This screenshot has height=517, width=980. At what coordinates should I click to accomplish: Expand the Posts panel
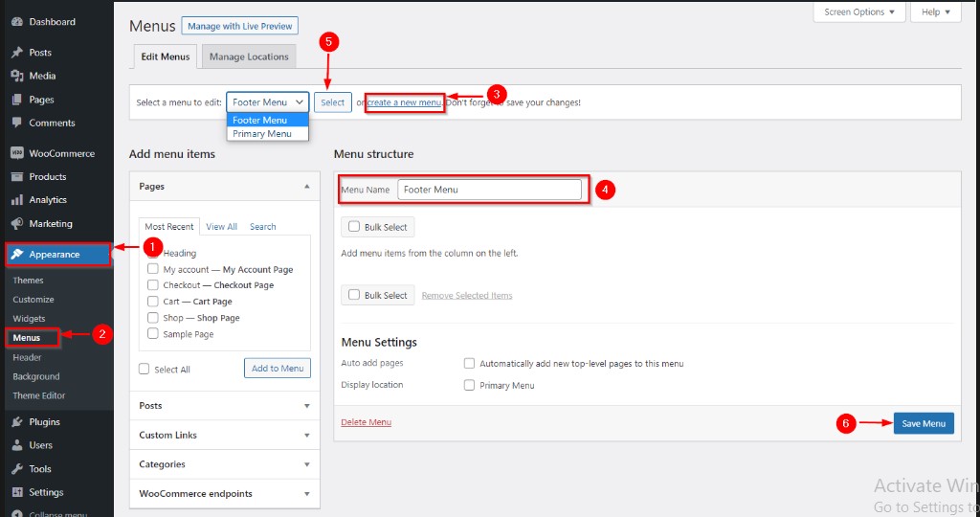(x=224, y=406)
